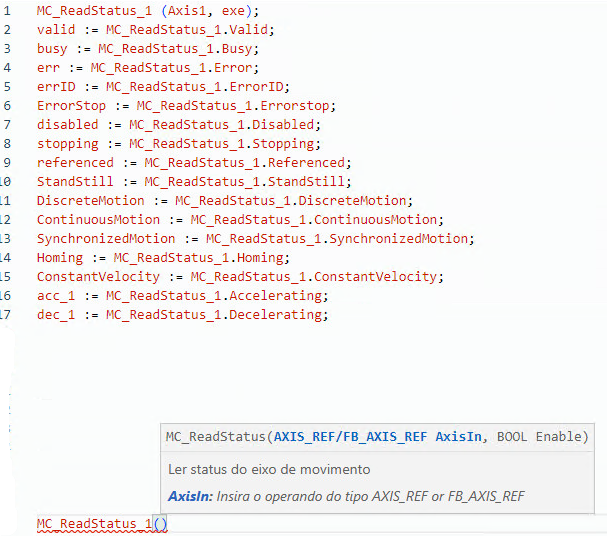Screen dimensions: 607x536
Task: Place cursor inside the empty parentheses at bottom
Action: coord(160,524)
